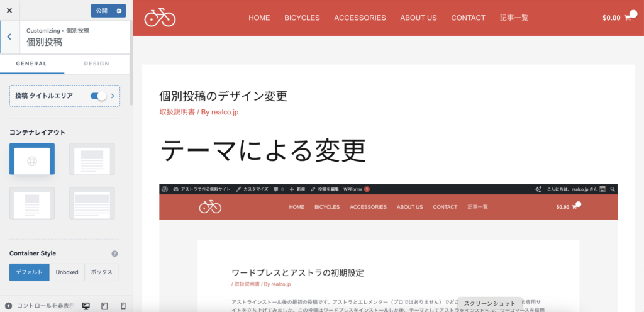Click the customizer panel scrollbar

(x=131, y=64)
